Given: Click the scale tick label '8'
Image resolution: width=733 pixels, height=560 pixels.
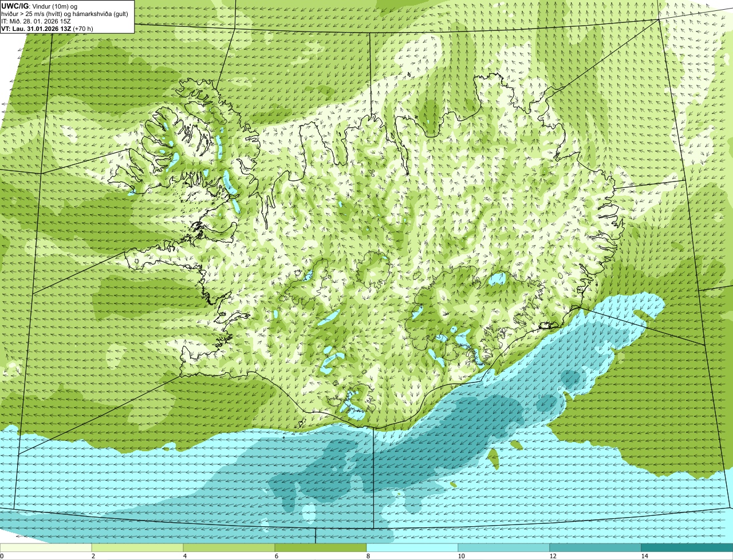Looking at the screenshot, I should (x=368, y=556).
